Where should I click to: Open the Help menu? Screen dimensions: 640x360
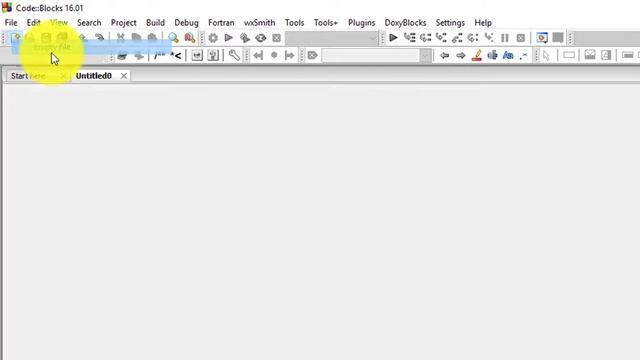tap(483, 23)
